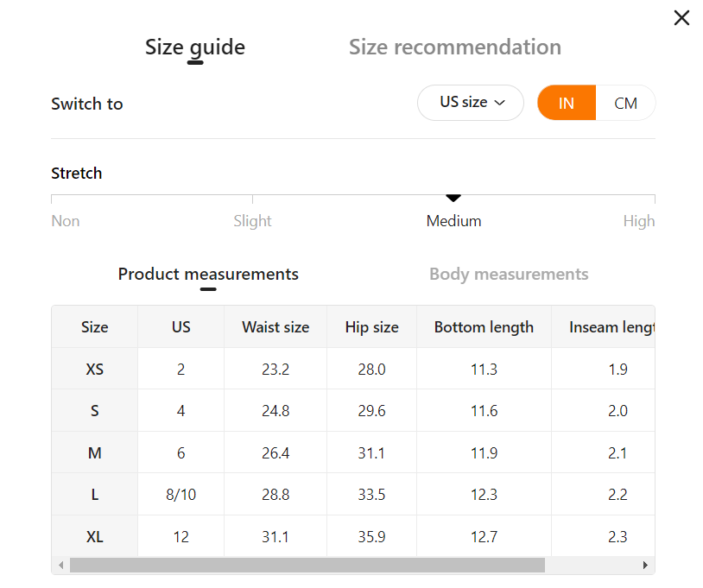Click the horizontal table scrollbar thumb
Screen dimensions: 703x588
[307, 565]
